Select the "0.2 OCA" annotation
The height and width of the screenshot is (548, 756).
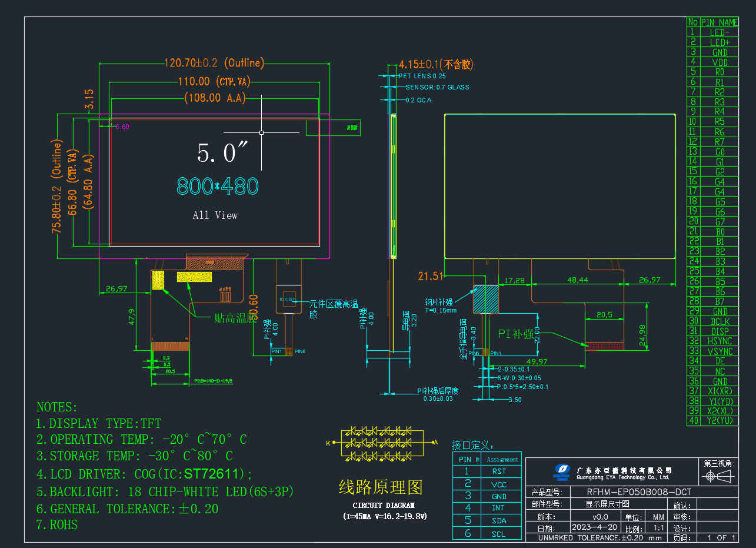(x=418, y=100)
